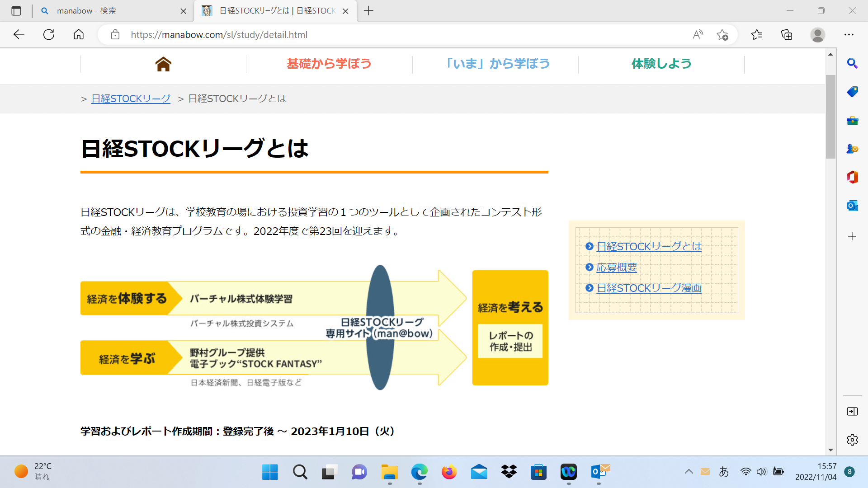Open Wi-Fi network tray icon

point(745,472)
